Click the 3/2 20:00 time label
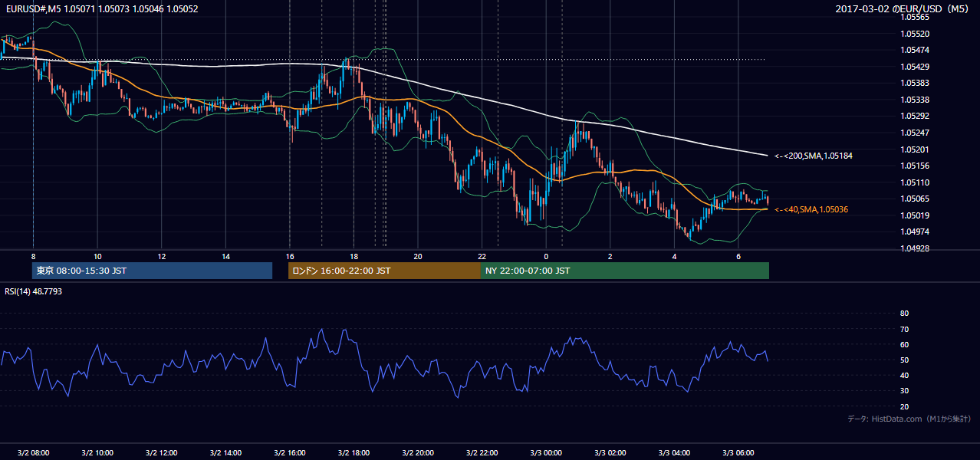The height and width of the screenshot is (460, 980). [418, 452]
